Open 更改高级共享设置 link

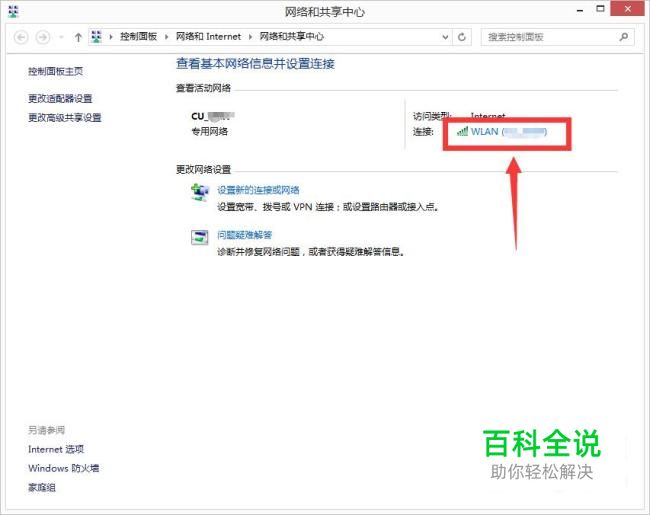(x=65, y=118)
